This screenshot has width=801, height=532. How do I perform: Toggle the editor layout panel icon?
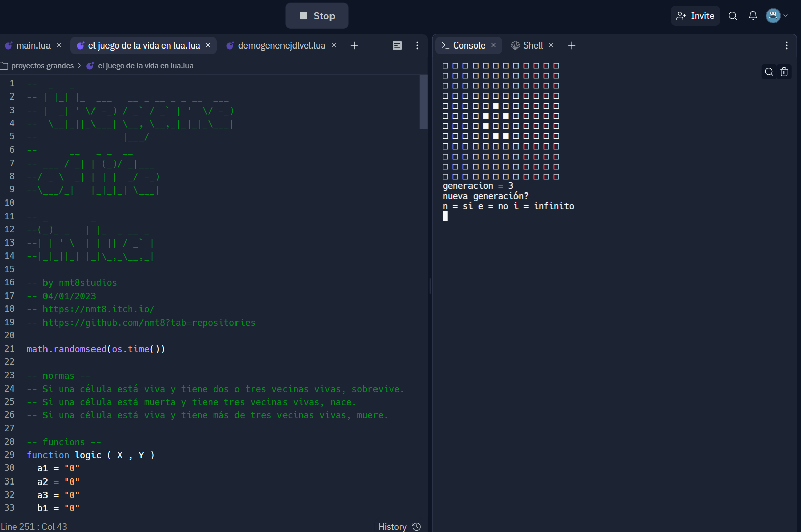[x=397, y=45]
